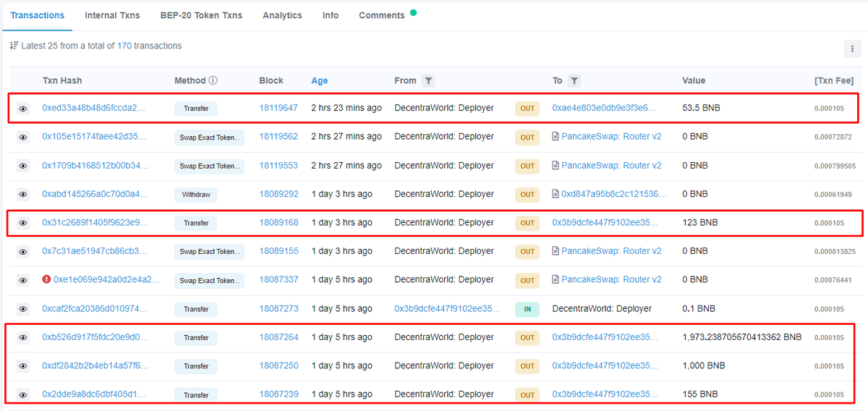This screenshot has width=868, height=411.
Task: Preview transaction 0xabd145266a0c70d0a4 with eye icon
Action: [x=23, y=195]
